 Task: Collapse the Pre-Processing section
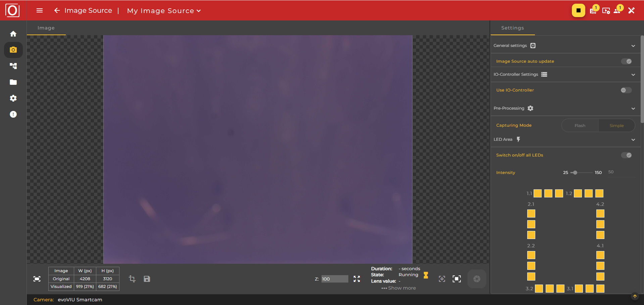(633, 108)
